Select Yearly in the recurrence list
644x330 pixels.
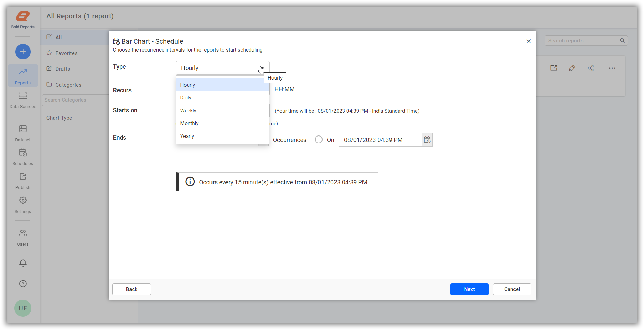(187, 136)
